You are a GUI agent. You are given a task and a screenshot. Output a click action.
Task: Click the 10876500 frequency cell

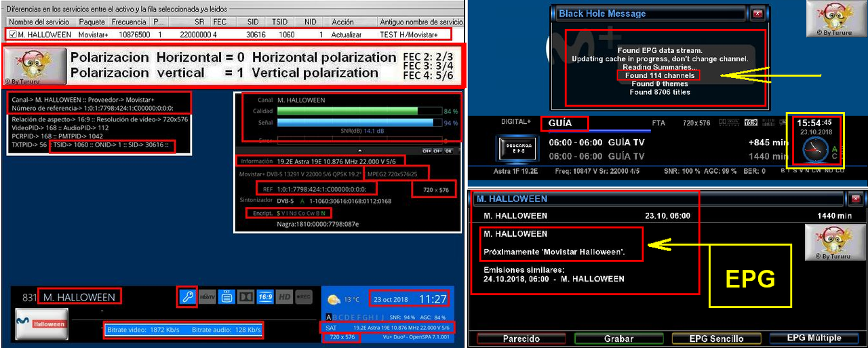[x=134, y=35]
